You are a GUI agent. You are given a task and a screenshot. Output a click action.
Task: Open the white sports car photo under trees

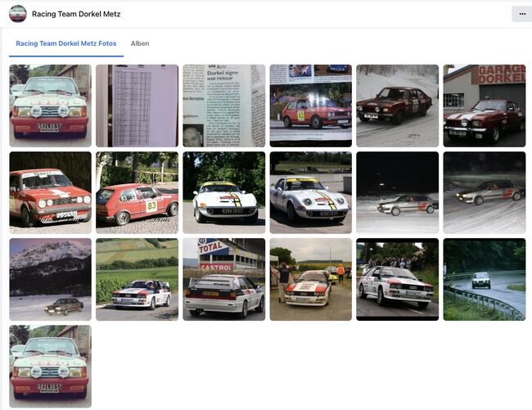click(x=223, y=192)
